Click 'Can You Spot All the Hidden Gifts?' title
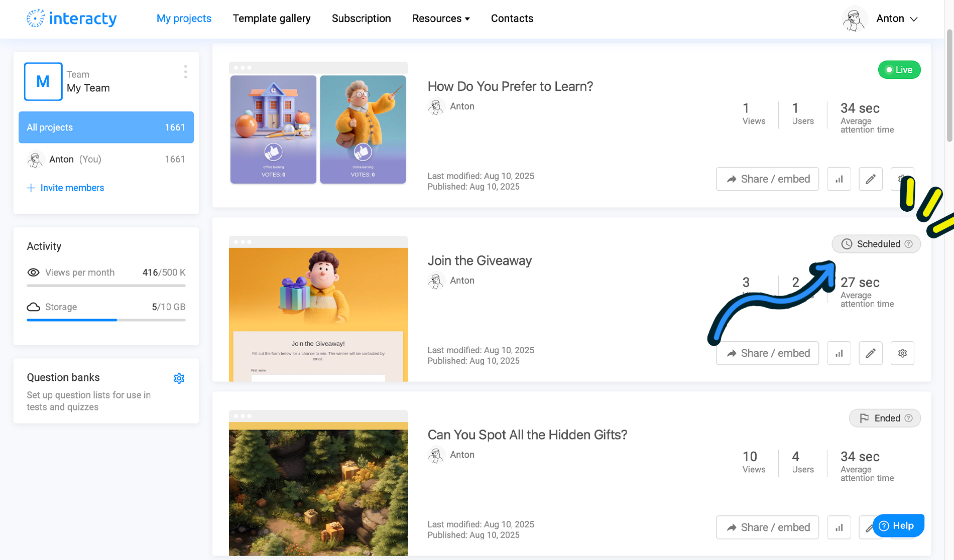 pos(527,435)
